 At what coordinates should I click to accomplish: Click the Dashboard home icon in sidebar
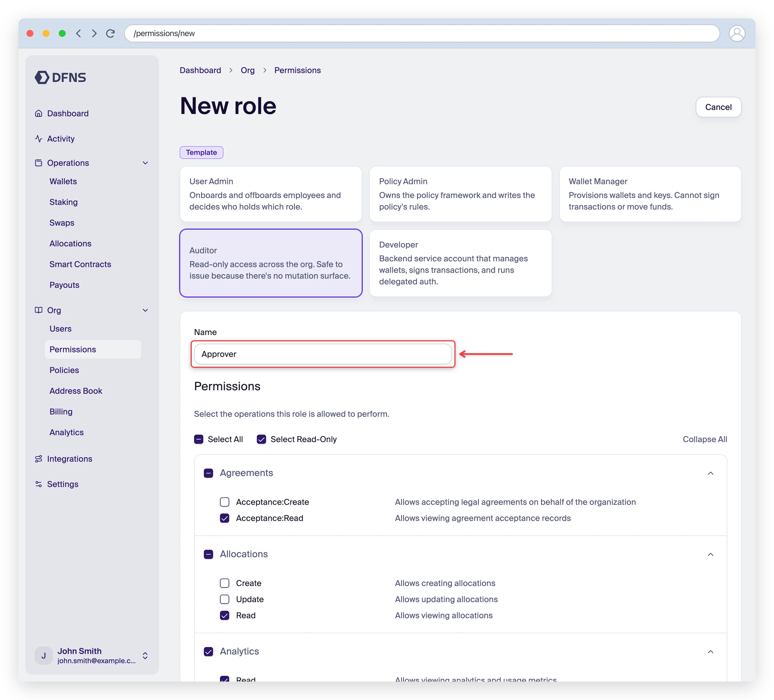click(38, 113)
